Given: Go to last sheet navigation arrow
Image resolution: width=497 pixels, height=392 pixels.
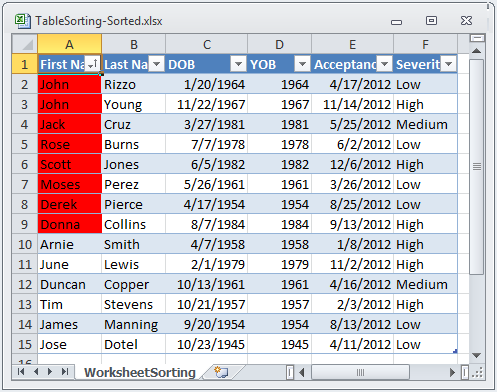Looking at the screenshot, I should (x=65, y=372).
